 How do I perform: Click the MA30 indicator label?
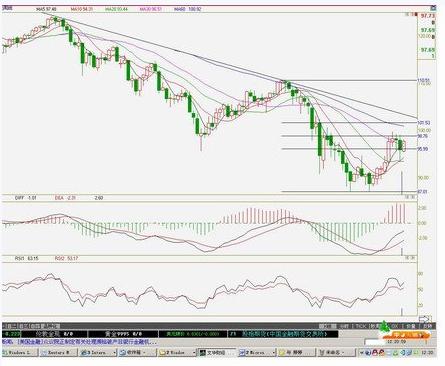click(x=150, y=9)
